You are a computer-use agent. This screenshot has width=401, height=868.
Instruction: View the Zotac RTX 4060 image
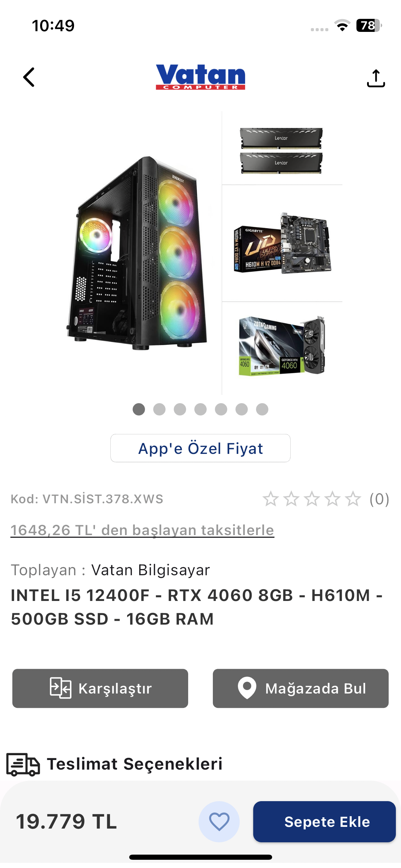(x=282, y=346)
